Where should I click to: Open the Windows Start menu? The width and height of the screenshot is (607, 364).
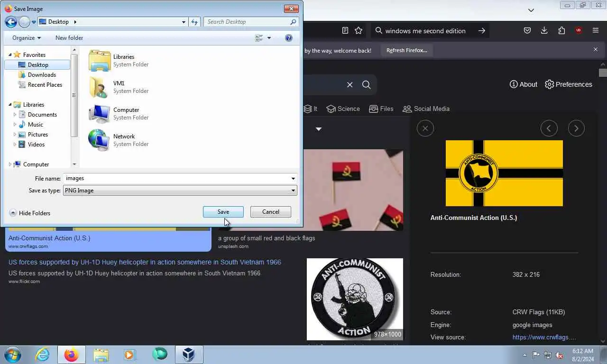coord(13,355)
